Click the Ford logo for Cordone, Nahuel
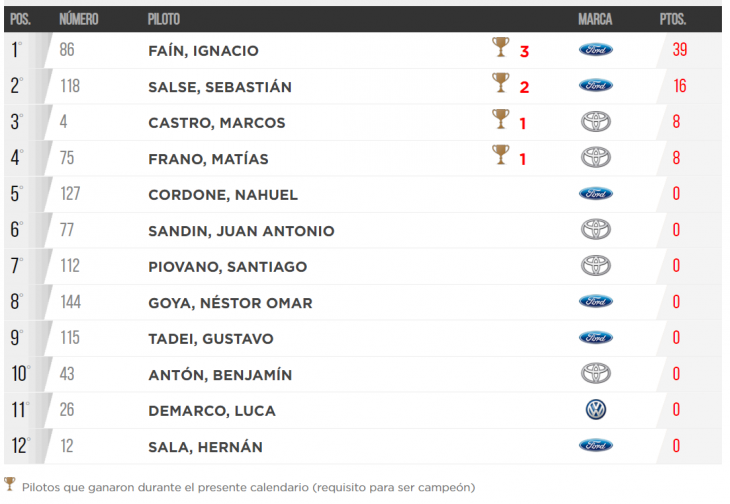 (x=596, y=194)
